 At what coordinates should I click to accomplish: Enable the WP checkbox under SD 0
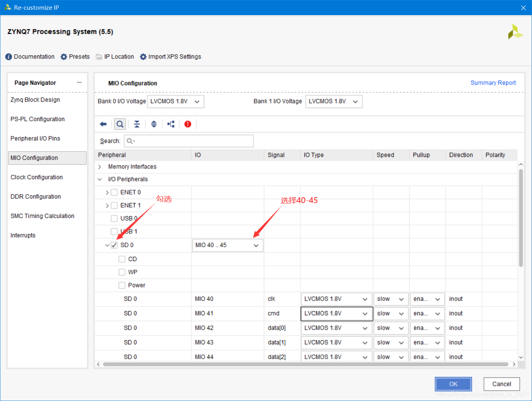click(x=122, y=272)
